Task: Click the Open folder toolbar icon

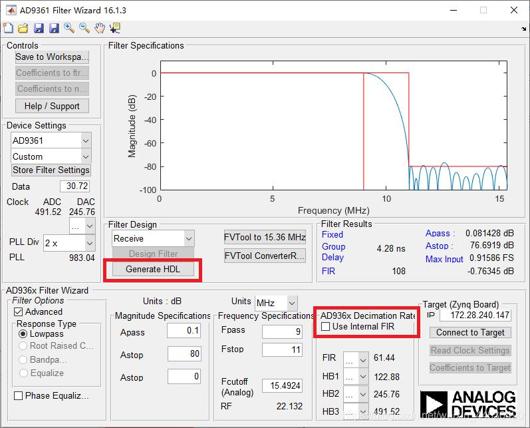Action: click(23, 28)
